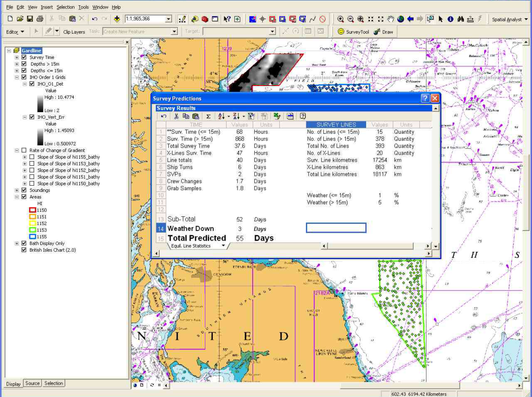Click the SurveyTool button
The image size is (532, 397).
[353, 31]
